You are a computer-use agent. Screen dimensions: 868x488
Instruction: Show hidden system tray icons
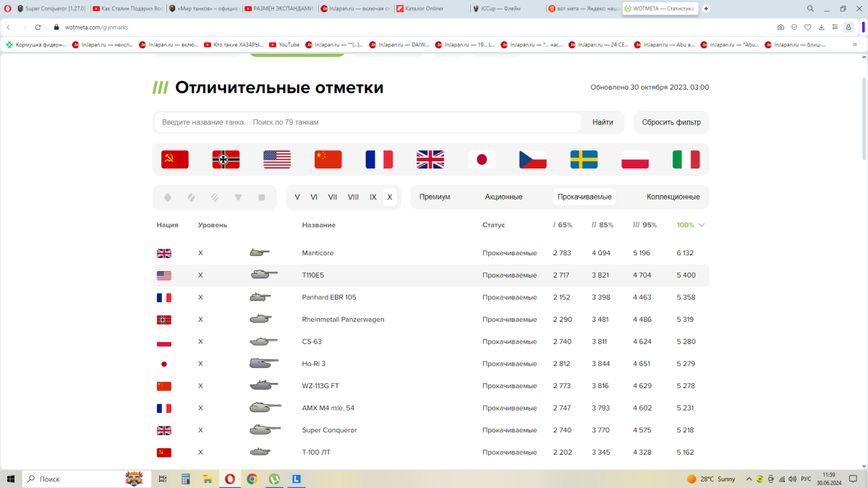pos(750,479)
